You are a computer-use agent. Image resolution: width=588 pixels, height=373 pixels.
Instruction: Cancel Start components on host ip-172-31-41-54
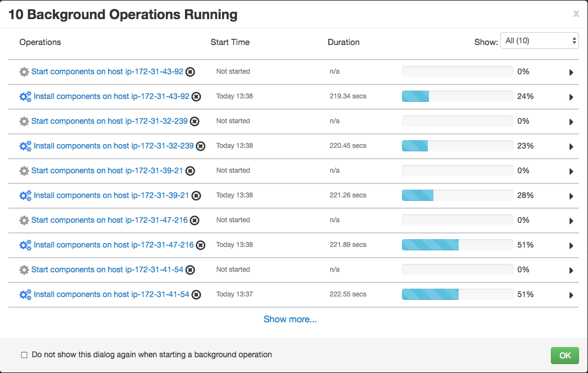190,269
